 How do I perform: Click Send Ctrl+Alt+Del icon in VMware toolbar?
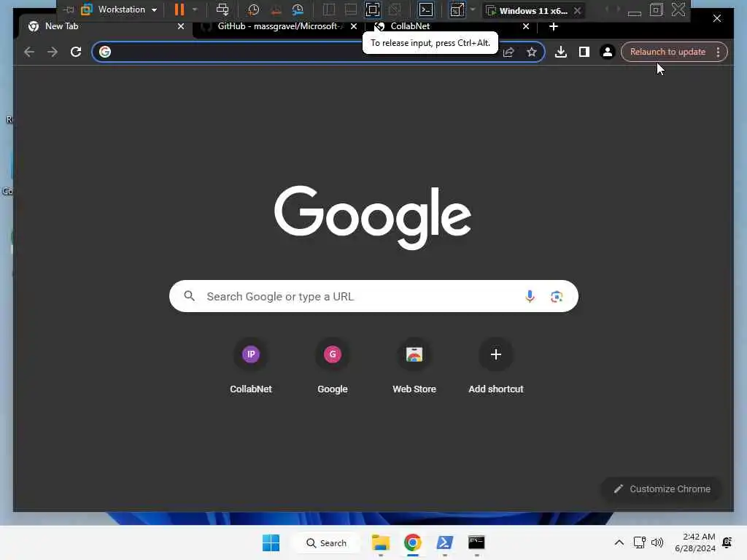pos(222,9)
